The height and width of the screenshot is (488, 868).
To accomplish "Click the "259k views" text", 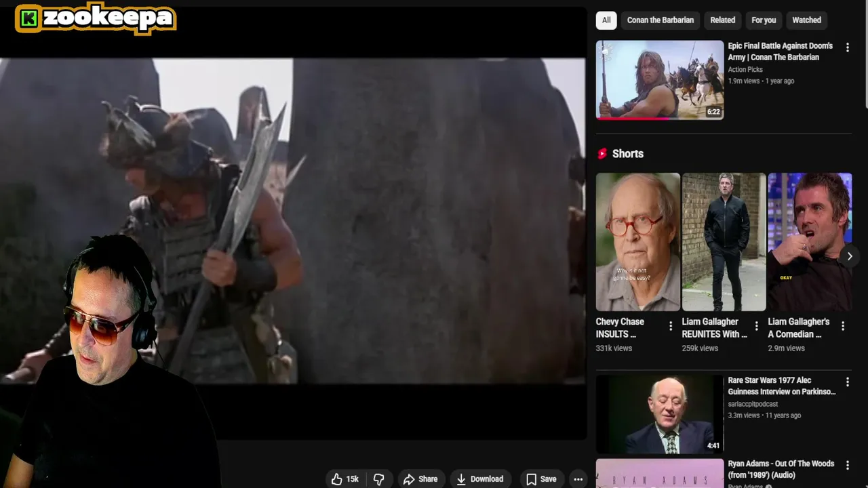I will pos(700,348).
